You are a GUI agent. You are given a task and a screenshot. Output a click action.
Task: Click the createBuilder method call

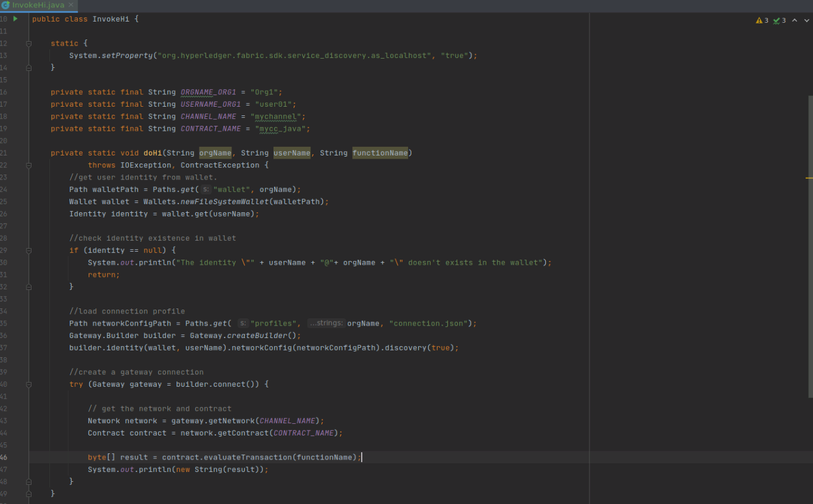[x=257, y=336]
